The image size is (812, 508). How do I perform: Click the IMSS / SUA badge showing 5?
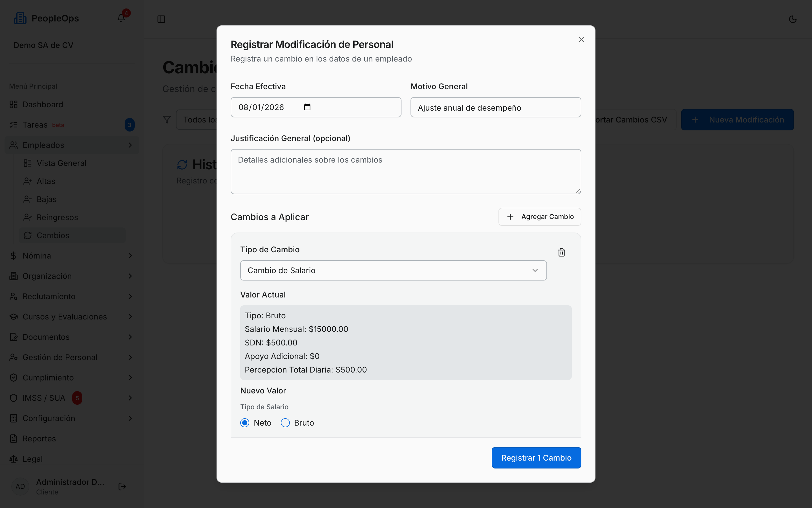pos(77,398)
